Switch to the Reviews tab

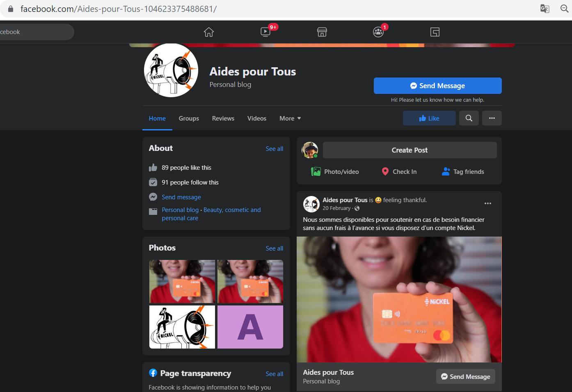pyautogui.click(x=223, y=118)
